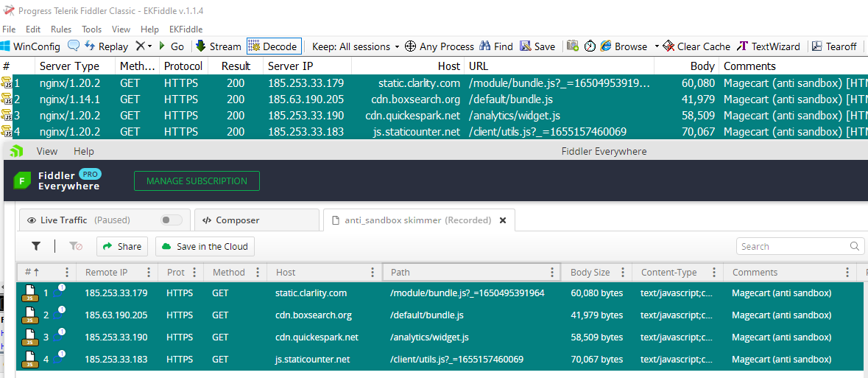Select session 3 JS icon in Classic
868x378 pixels.
6,115
